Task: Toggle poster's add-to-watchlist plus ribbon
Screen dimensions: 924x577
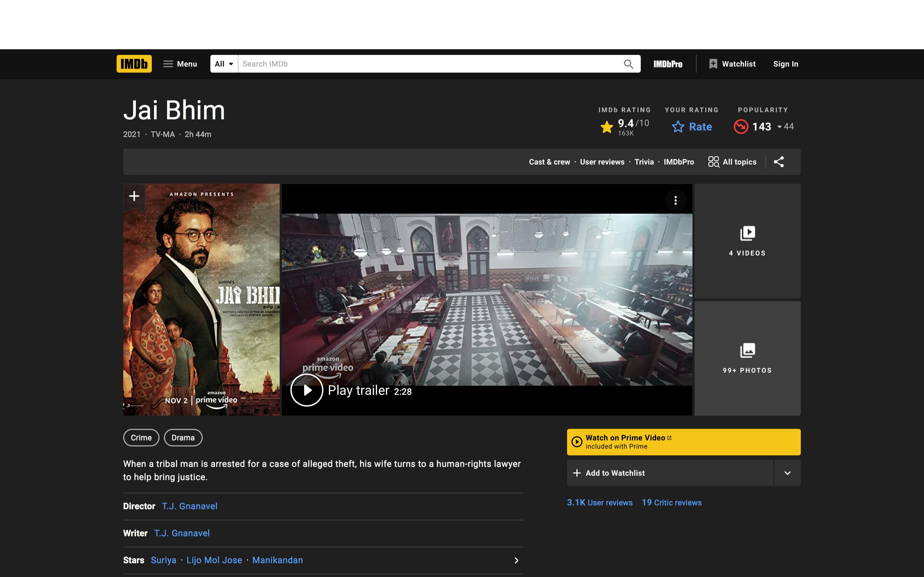Action: click(x=134, y=196)
